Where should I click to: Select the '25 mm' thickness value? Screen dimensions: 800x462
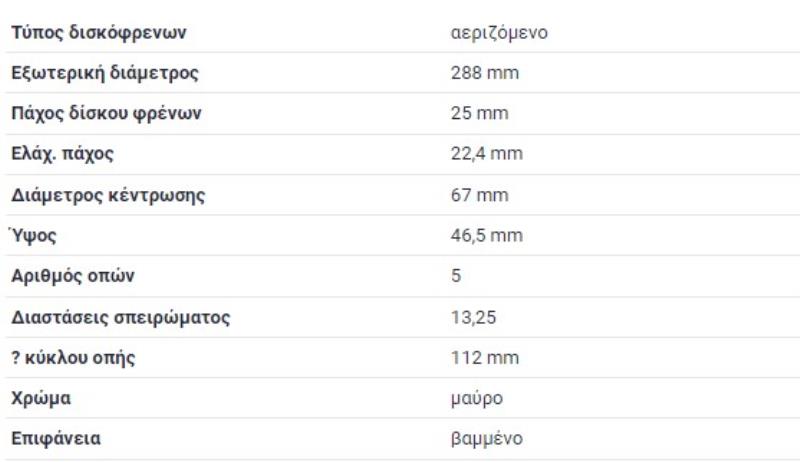point(480,113)
